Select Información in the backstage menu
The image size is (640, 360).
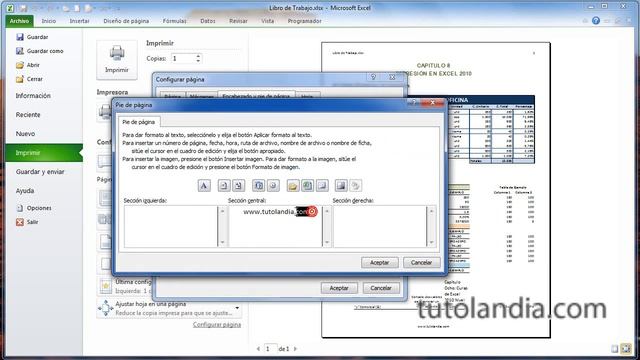coord(33,96)
